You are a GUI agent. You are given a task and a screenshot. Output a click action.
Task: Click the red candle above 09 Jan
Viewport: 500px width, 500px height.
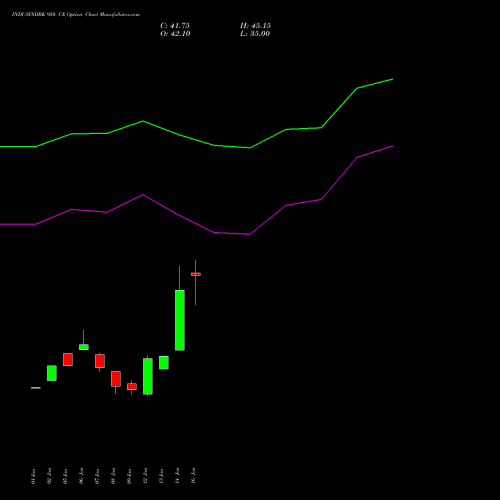[132, 387]
